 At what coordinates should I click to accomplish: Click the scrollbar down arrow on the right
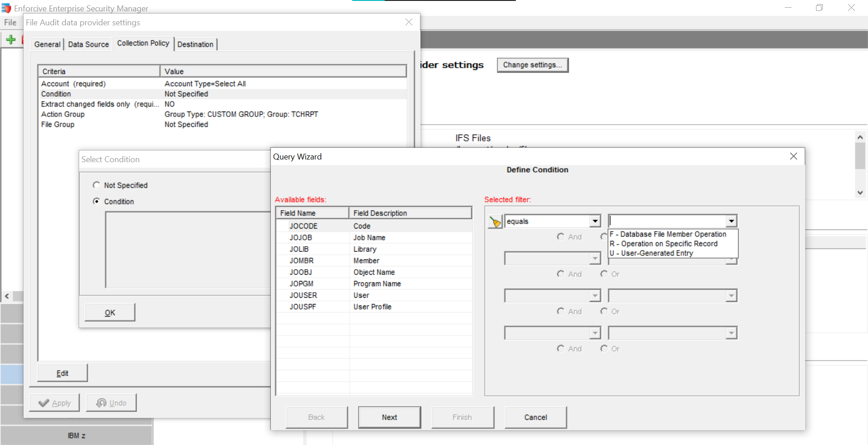(x=860, y=192)
